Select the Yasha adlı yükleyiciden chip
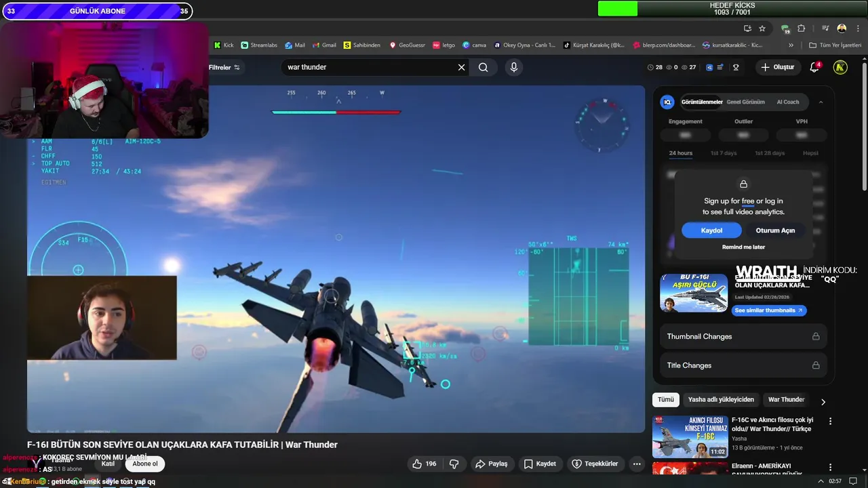This screenshot has width=868, height=488. point(721,400)
